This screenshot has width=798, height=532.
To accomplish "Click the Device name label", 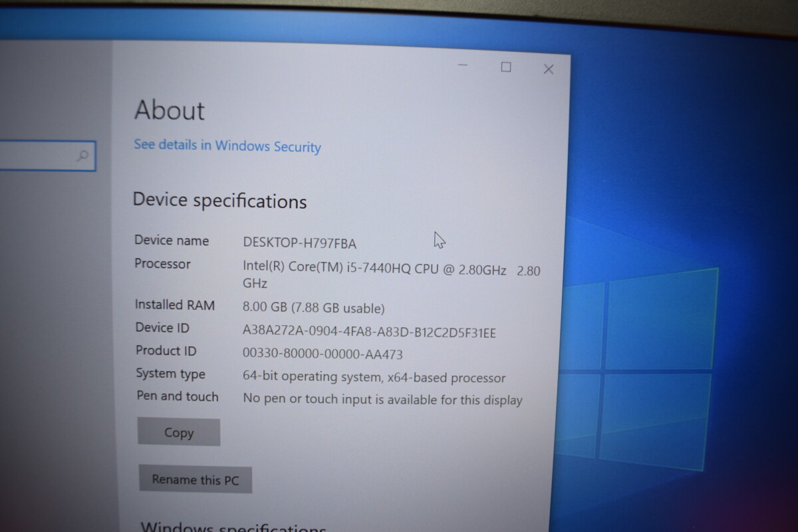I will 172,240.
